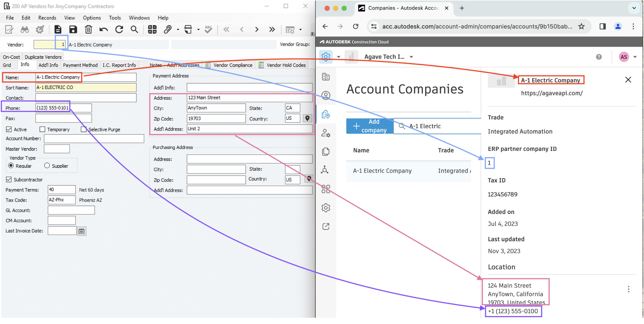Open the Tools menu

[x=115, y=18]
